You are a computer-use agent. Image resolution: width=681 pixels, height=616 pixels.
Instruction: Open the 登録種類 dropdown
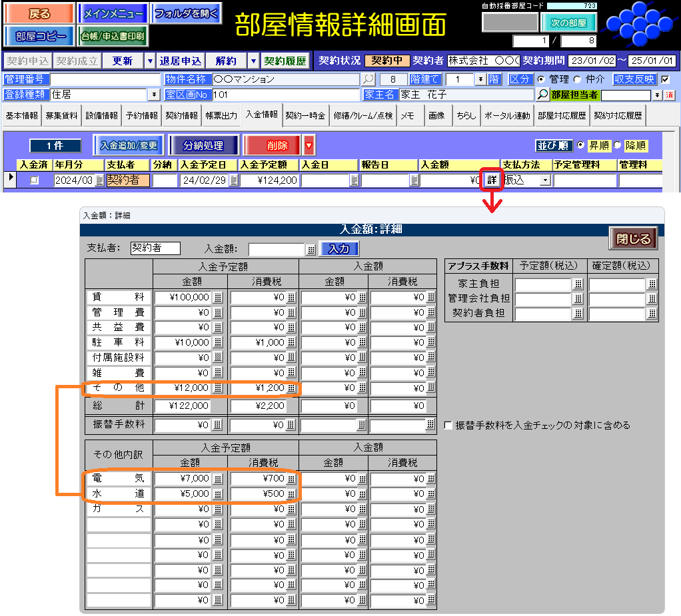click(x=155, y=95)
